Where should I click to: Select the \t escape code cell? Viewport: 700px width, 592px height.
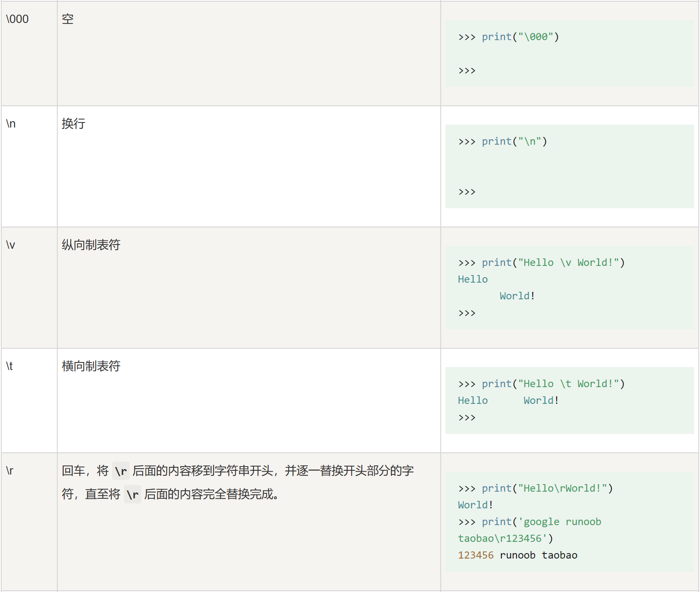pos(29,401)
